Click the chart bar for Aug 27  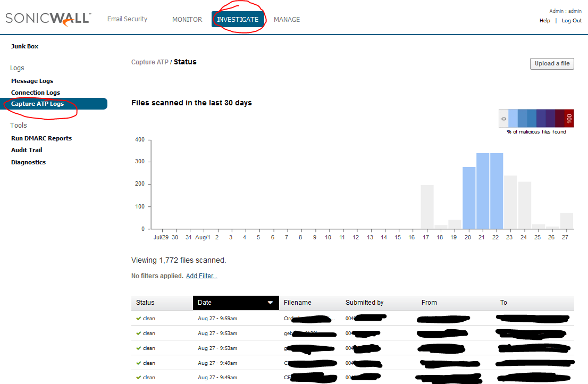(x=567, y=221)
